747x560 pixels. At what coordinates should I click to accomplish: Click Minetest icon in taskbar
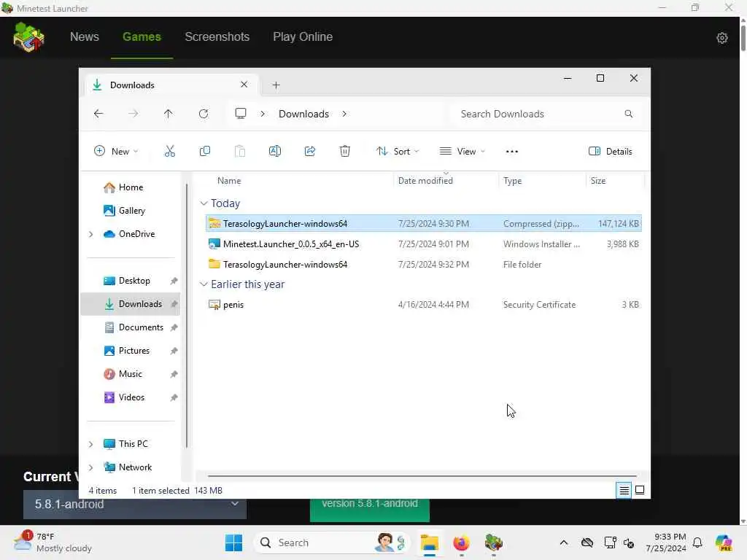pos(494,542)
